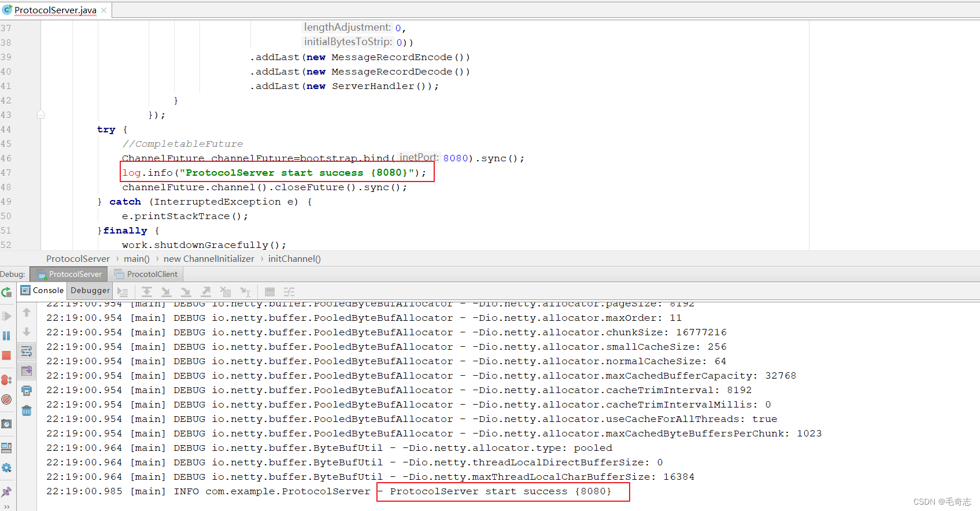Pause the running program

6,336
